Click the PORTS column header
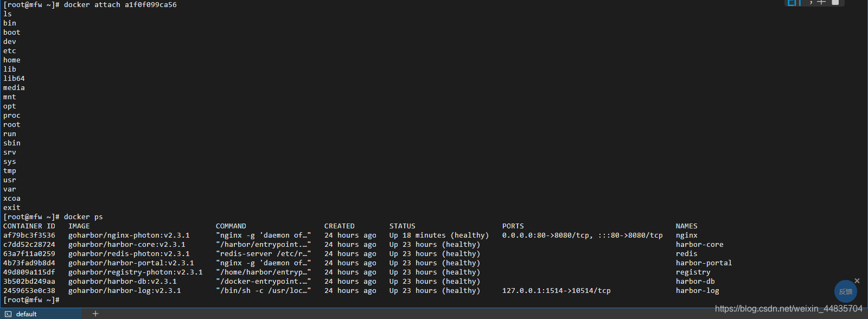Viewport: 868px width, 319px height. coord(513,226)
